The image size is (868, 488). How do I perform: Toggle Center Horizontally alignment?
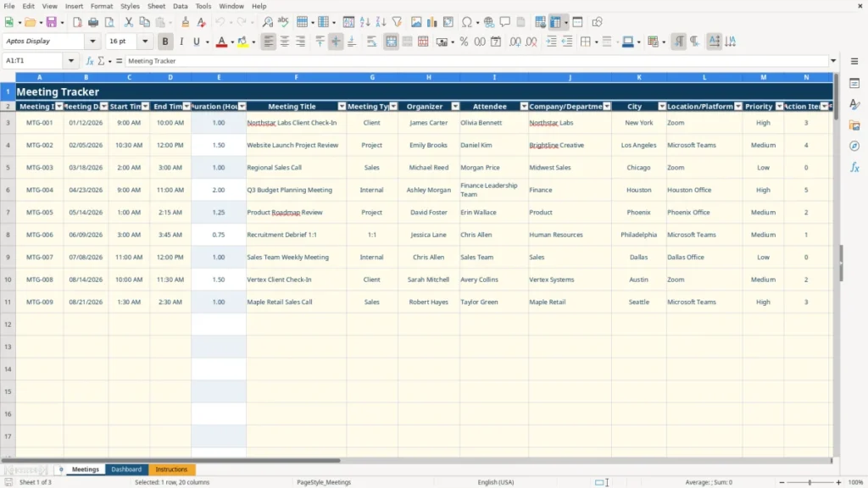[285, 42]
